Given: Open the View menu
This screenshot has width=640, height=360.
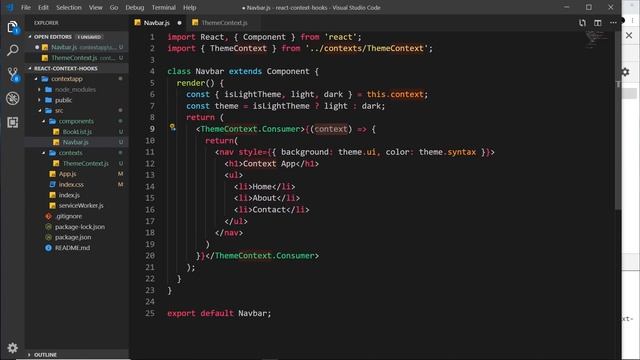Looking at the screenshot, I should point(96,7).
